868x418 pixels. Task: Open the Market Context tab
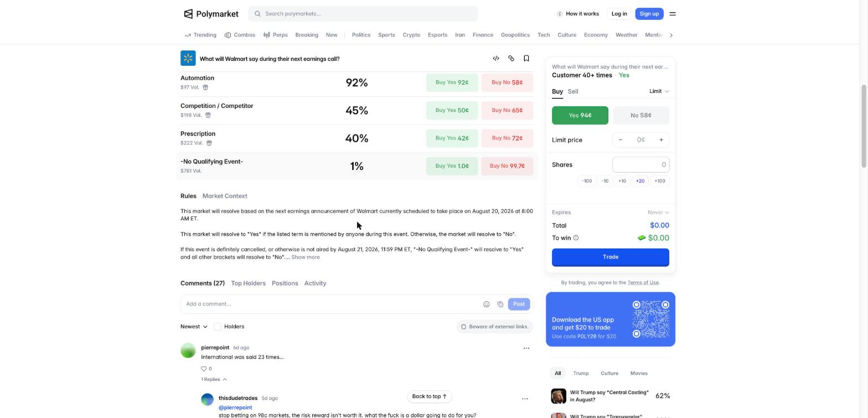[225, 196]
